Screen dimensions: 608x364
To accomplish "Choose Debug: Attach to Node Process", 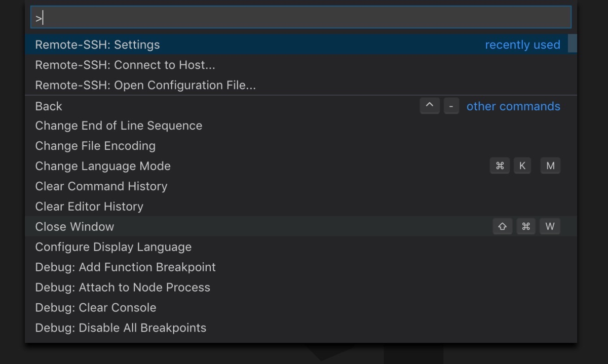I will pyautogui.click(x=300, y=288).
